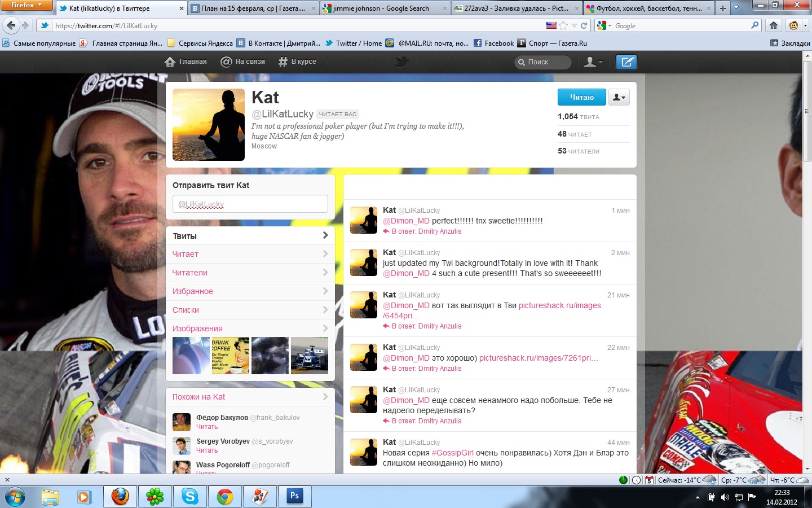Click the @Dimon_MD mention in the 'perfect!!!!!!!' tweet

(406, 221)
